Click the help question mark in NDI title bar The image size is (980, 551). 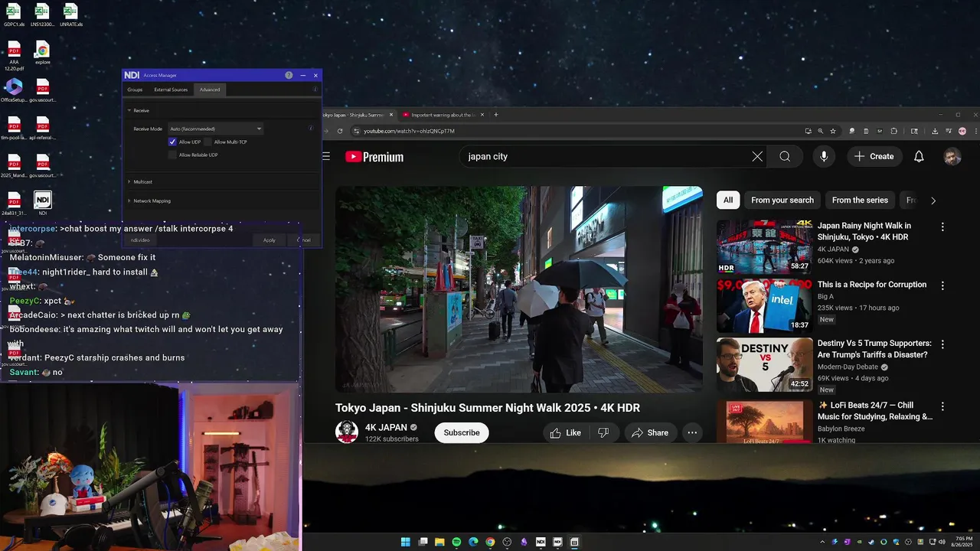(289, 75)
